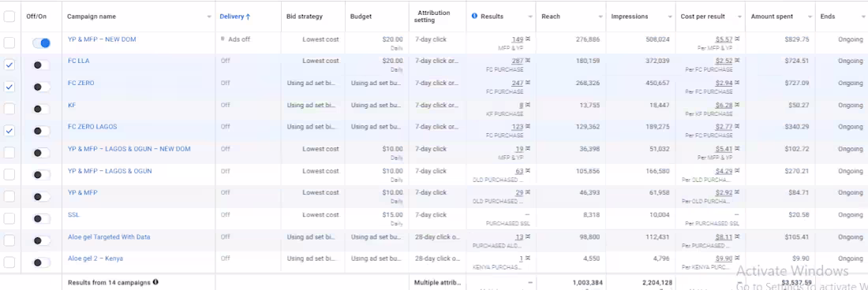Open the Aloe gel Targeted With Data campaign
The width and height of the screenshot is (868, 290).
click(109, 237)
